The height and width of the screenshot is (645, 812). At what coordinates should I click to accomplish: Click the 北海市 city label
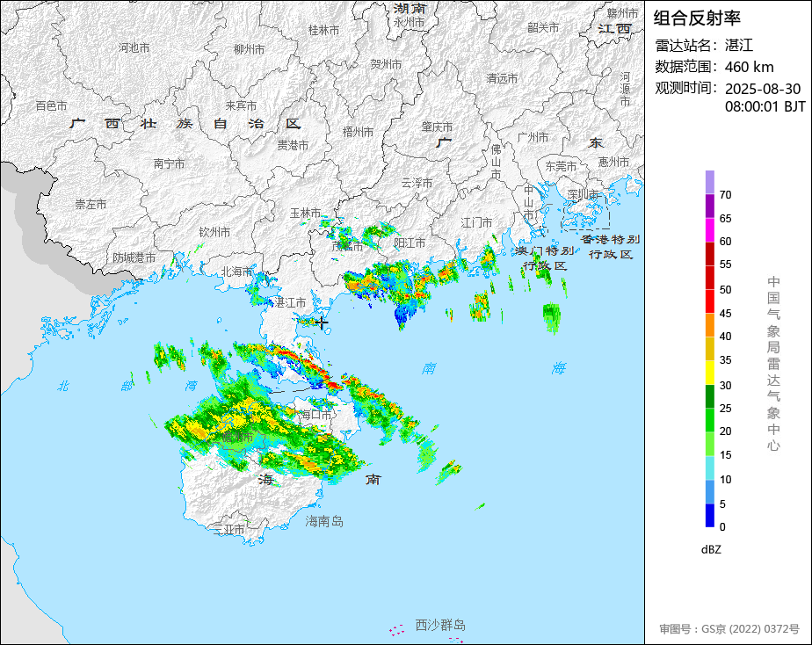coord(236,272)
